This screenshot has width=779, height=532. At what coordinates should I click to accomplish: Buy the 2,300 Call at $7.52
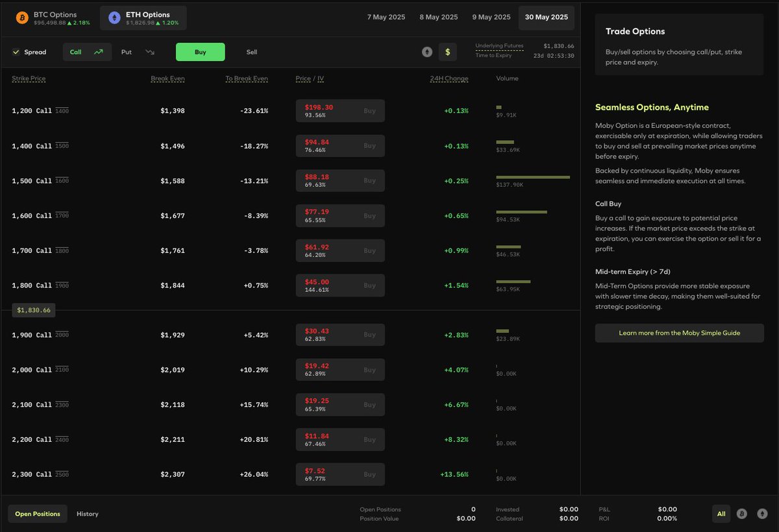pyautogui.click(x=340, y=475)
